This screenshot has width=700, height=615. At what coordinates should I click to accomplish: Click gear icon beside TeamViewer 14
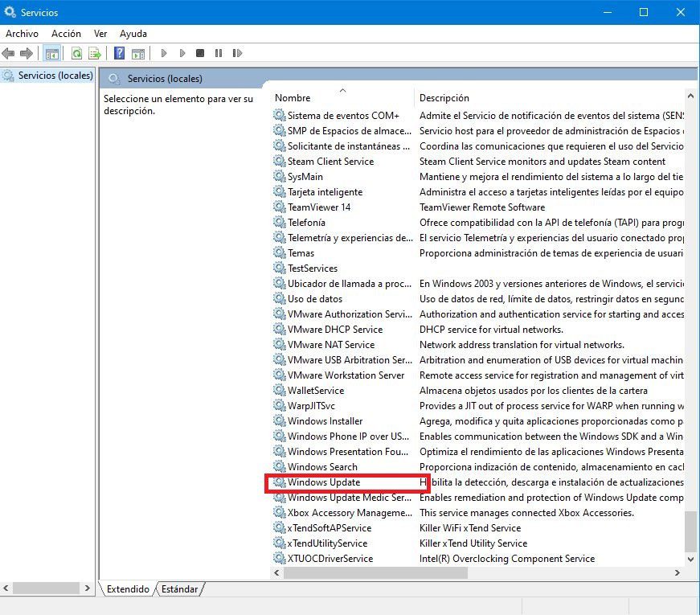coord(280,207)
